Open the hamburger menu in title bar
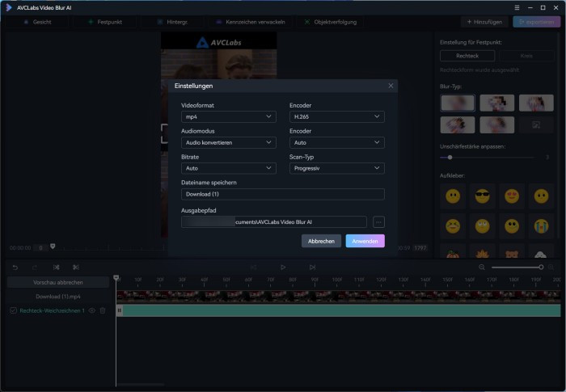Image resolution: width=566 pixels, height=392 pixels. [x=517, y=7]
